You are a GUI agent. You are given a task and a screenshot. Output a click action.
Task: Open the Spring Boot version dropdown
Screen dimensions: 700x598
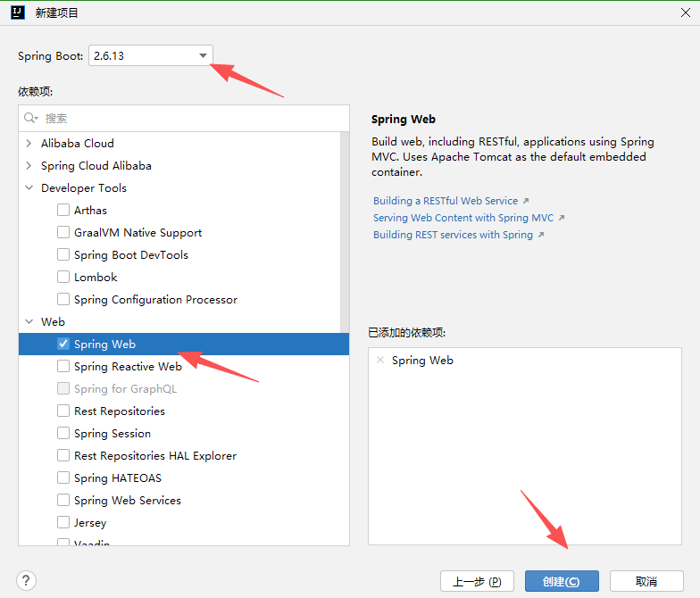tap(203, 55)
